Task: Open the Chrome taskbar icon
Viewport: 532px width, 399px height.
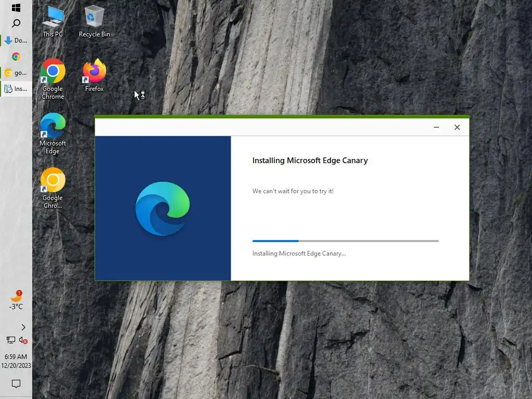Action: [16, 57]
